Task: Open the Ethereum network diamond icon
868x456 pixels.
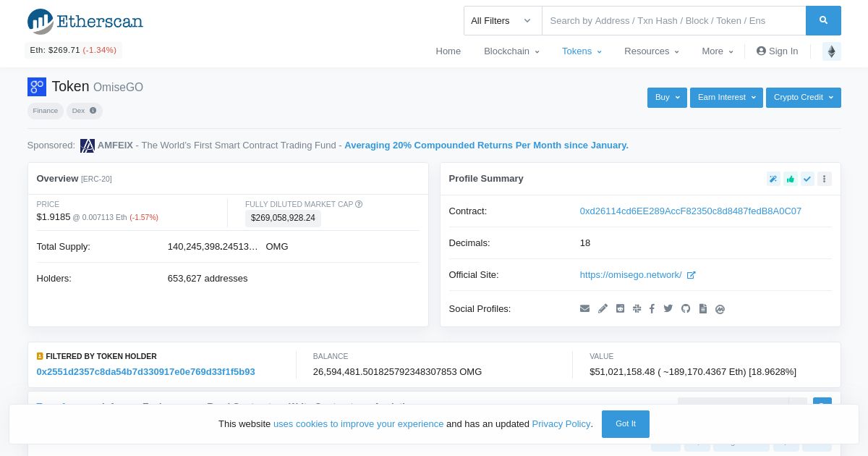Action: click(832, 51)
